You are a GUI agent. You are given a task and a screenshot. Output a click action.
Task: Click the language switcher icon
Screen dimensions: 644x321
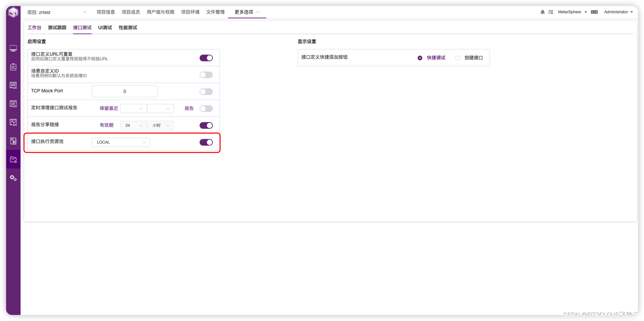[x=594, y=12]
